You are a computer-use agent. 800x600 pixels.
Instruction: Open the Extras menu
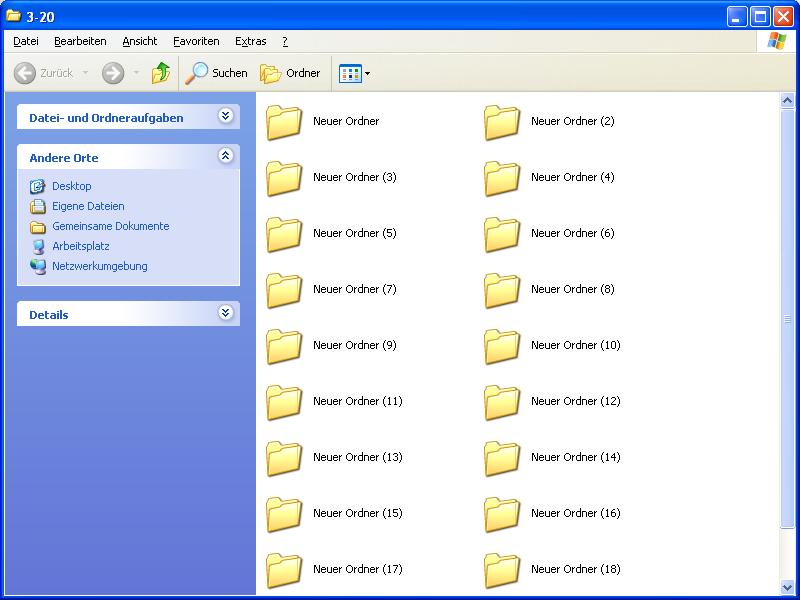pos(250,41)
